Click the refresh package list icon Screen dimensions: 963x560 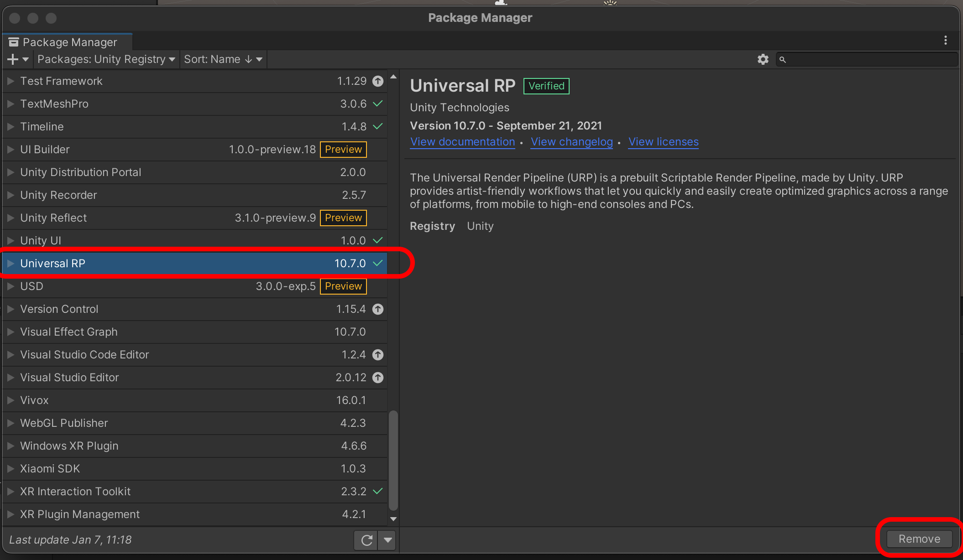[366, 540]
